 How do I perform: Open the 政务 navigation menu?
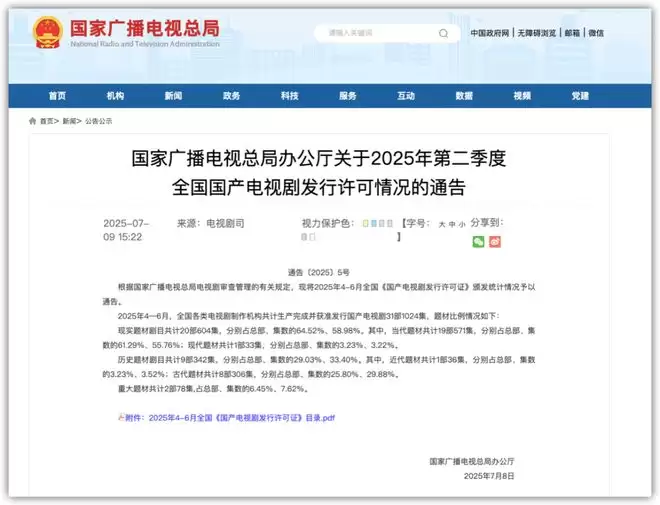231,96
